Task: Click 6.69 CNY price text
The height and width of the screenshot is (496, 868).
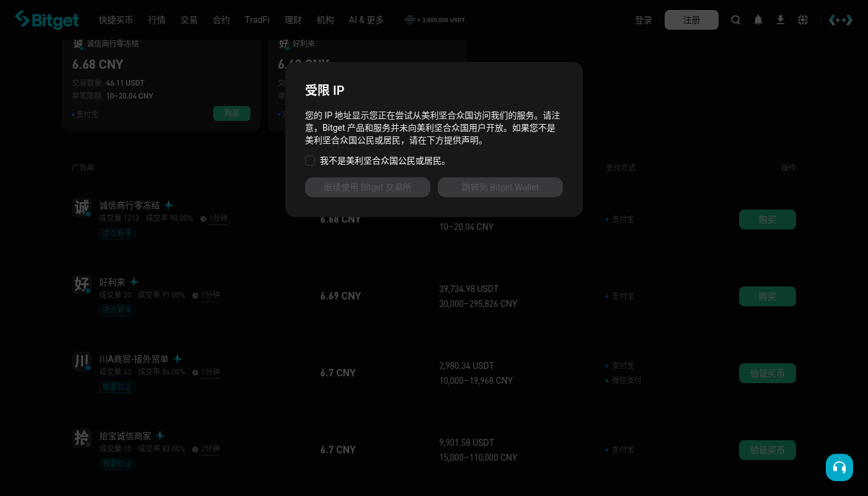Action: point(340,296)
